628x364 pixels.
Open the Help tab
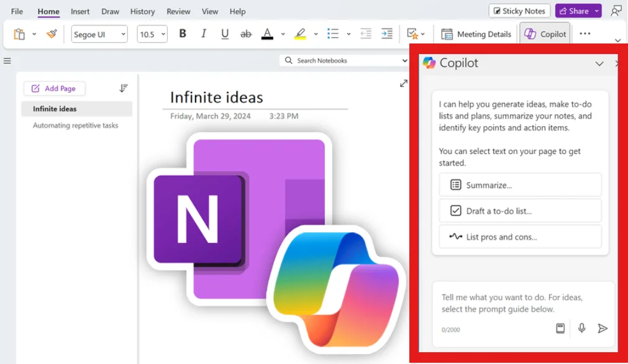[237, 11]
